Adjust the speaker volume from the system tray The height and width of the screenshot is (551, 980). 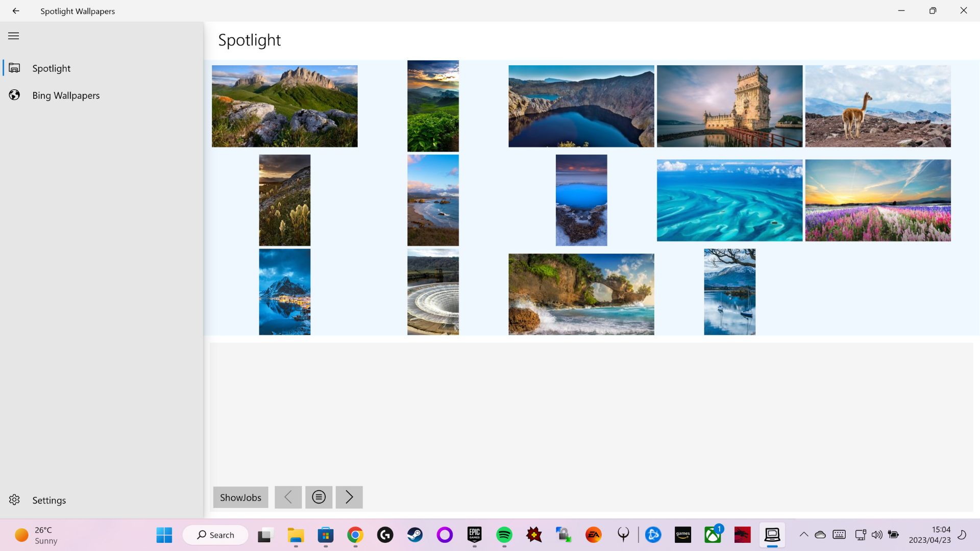877,535
